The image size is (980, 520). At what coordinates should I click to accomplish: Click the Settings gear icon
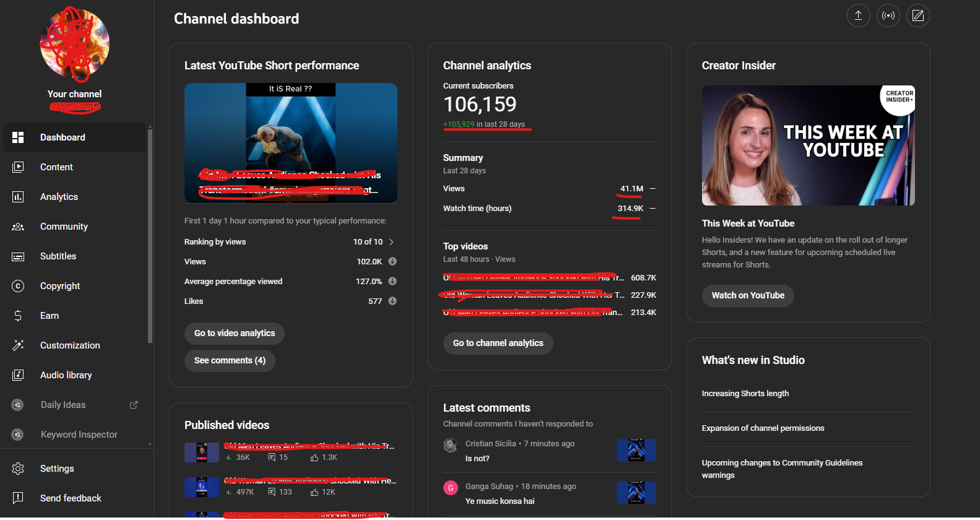click(18, 469)
